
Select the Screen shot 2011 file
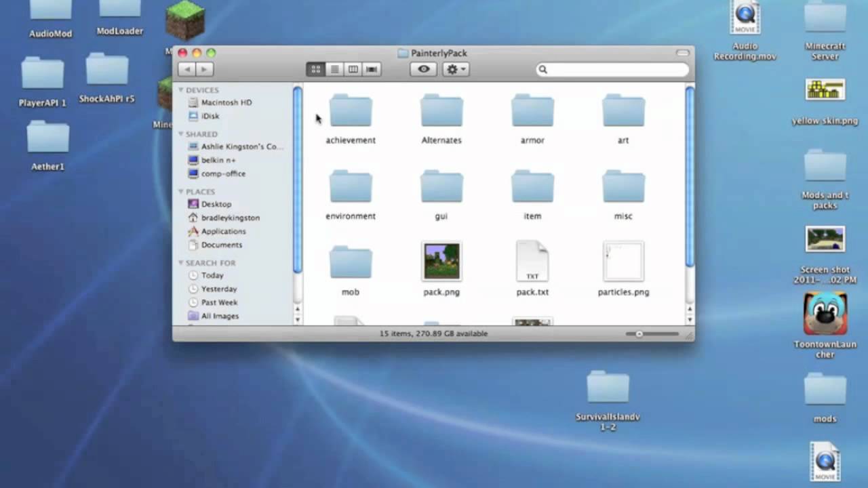coord(825,239)
